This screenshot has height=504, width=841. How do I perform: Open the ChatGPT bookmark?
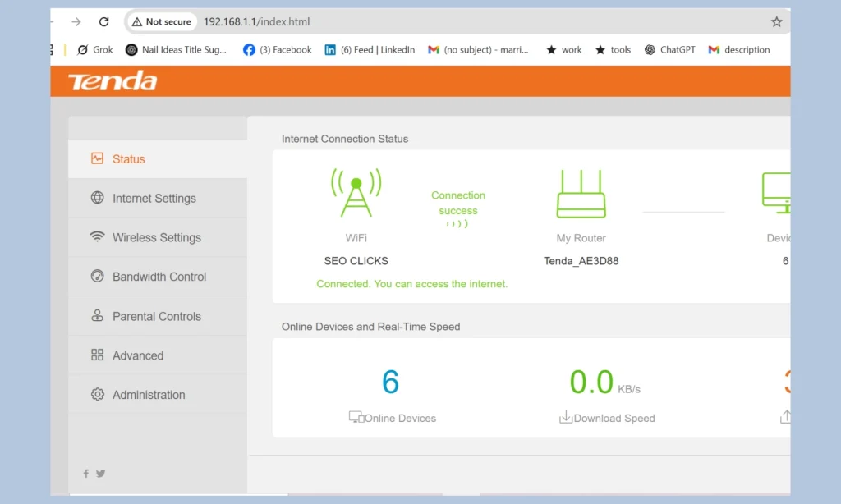coord(669,49)
